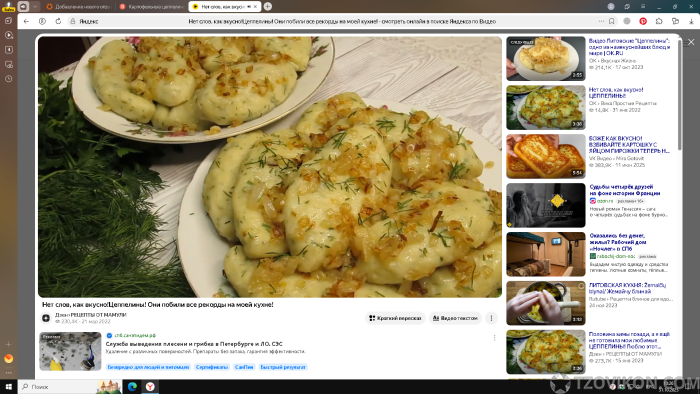Open the "Половина жизни прошла" suggested video

pos(629,340)
